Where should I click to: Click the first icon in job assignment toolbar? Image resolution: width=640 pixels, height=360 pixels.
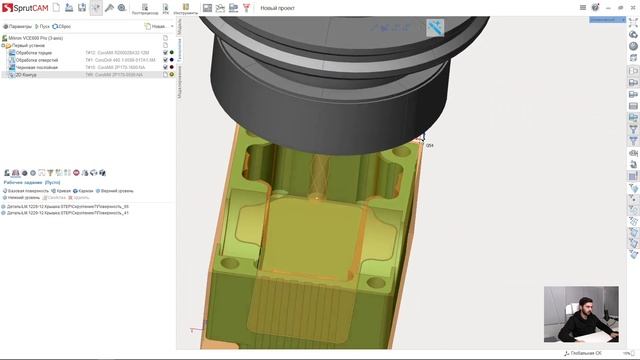7,173
